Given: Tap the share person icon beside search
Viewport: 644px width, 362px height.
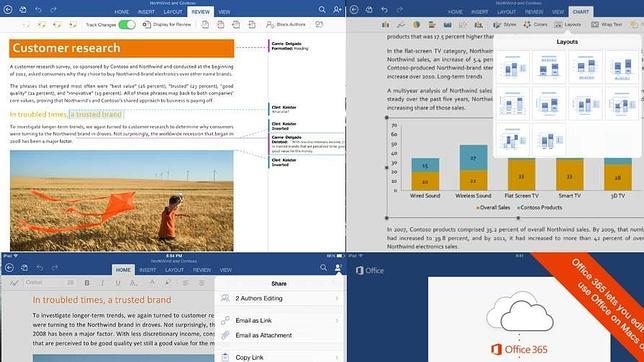Looking at the screenshot, I should coord(337,9).
